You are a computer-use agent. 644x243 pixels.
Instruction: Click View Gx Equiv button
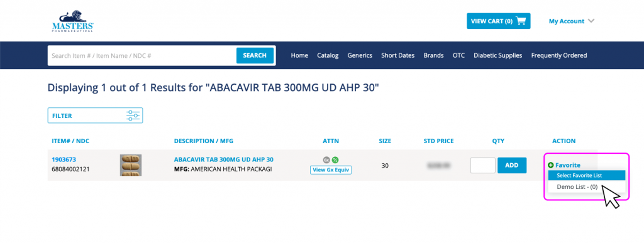[x=331, y=170]
